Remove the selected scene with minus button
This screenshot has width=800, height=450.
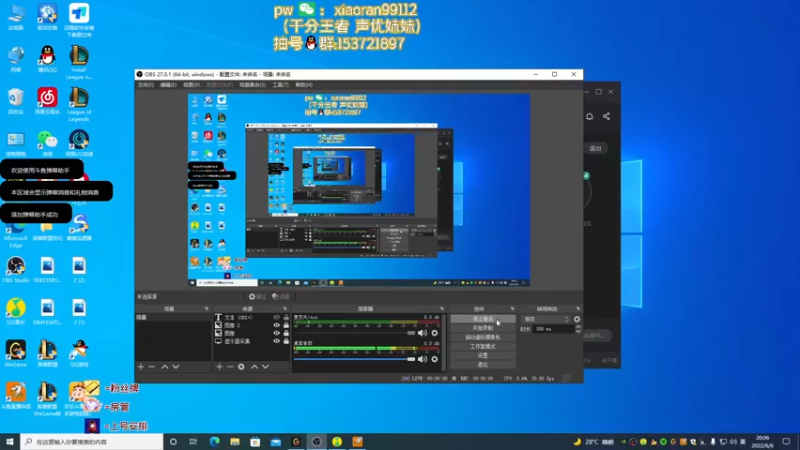click(x=152, y=367)
